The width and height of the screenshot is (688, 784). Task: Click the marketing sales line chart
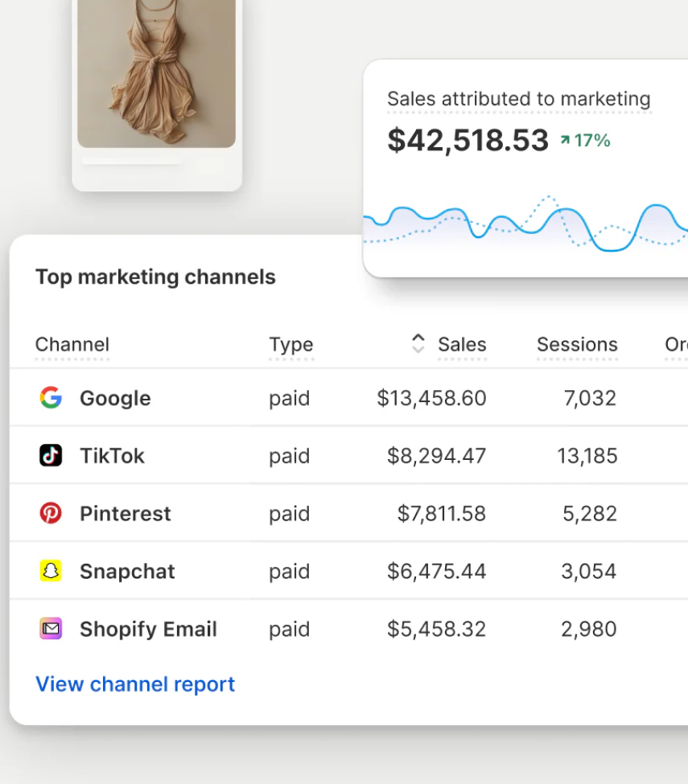pos(525,223)
